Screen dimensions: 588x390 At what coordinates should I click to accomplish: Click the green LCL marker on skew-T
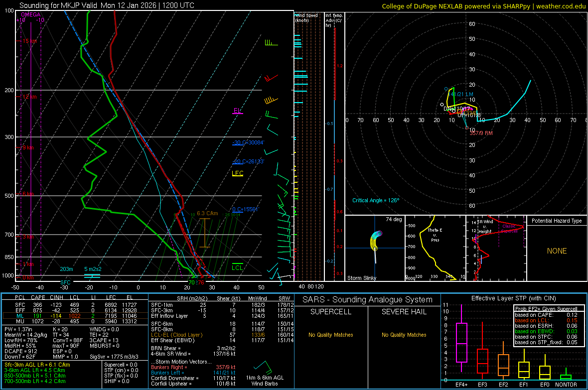click(237, 267)
